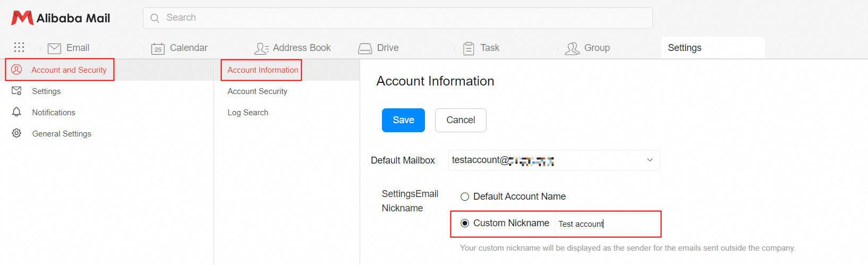Open the Group people icon
The height and width of the screenshot is (265, 868).
572,48
